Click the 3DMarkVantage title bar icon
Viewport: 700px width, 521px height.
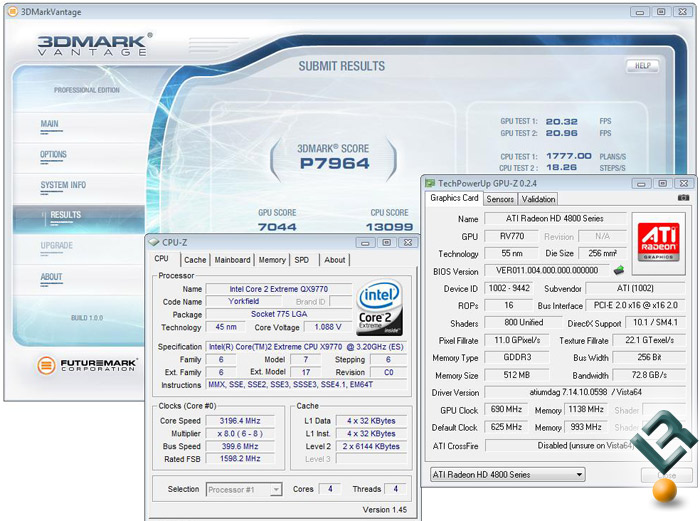coord(13,12)
